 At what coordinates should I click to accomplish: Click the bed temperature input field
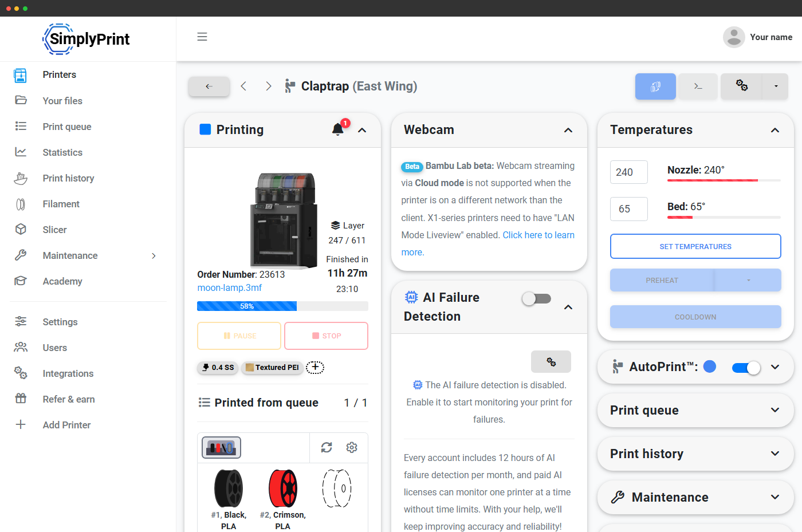pyautogui.click(x=629, y=209)
